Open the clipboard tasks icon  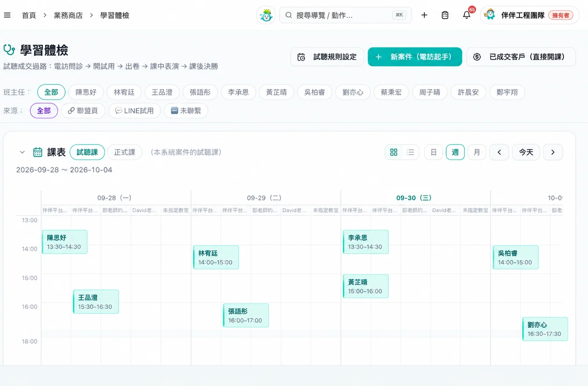point(445,15)
